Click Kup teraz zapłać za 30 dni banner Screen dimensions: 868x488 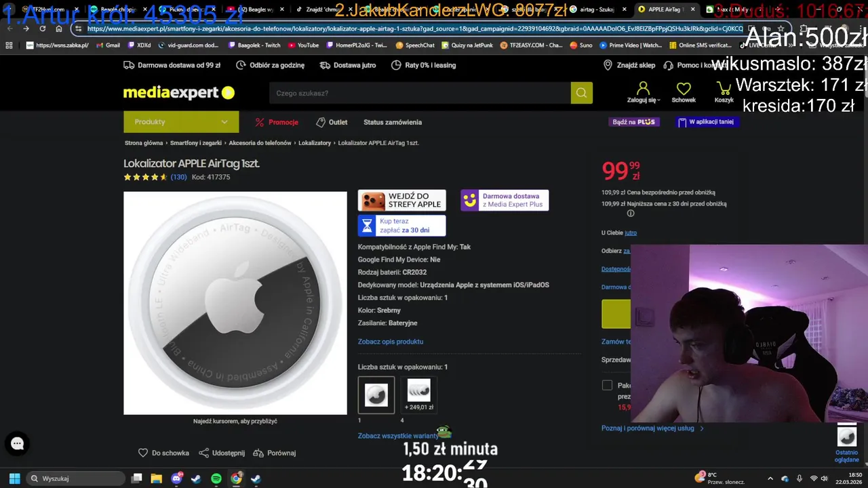click(402, 225)
